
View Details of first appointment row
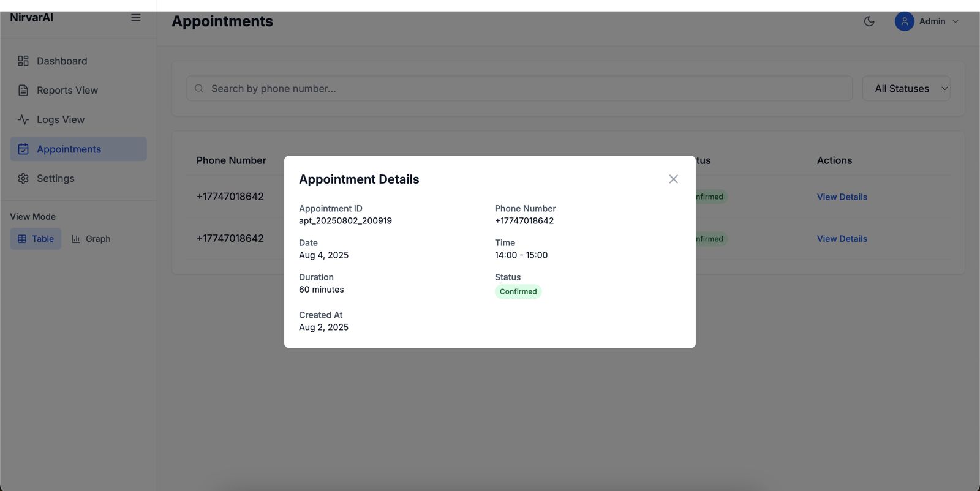pos(842,197)
